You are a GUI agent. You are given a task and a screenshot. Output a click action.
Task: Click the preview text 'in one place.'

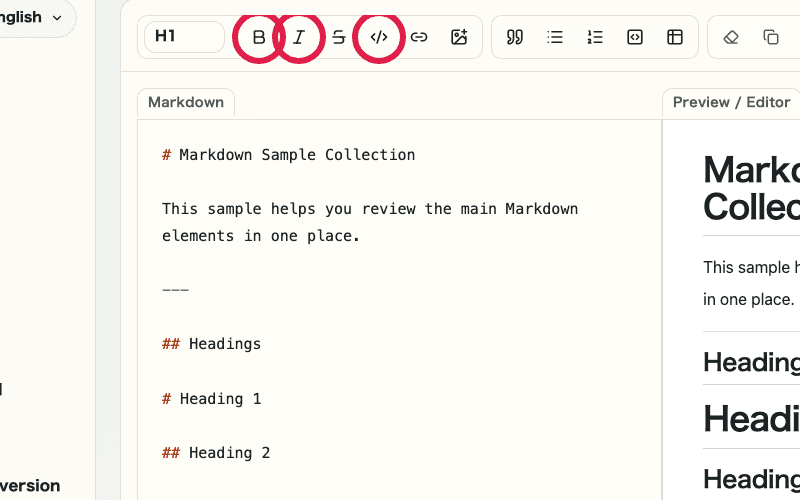click(x=748, y=299)
